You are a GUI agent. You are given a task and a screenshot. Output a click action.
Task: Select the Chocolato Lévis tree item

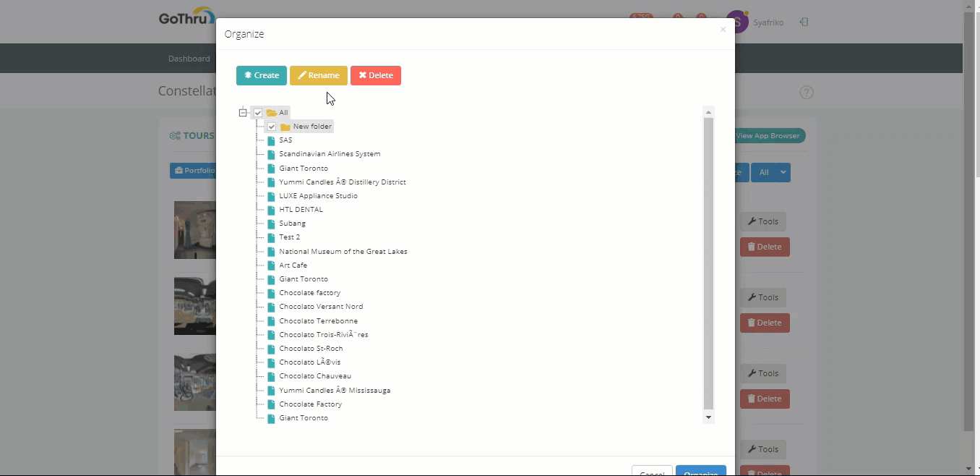[310, 362]
